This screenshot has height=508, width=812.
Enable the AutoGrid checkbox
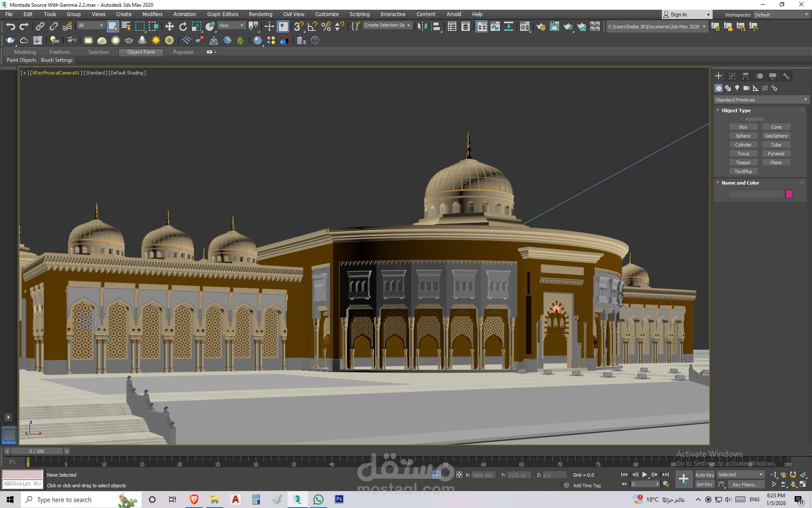click(x=742, y=119)
